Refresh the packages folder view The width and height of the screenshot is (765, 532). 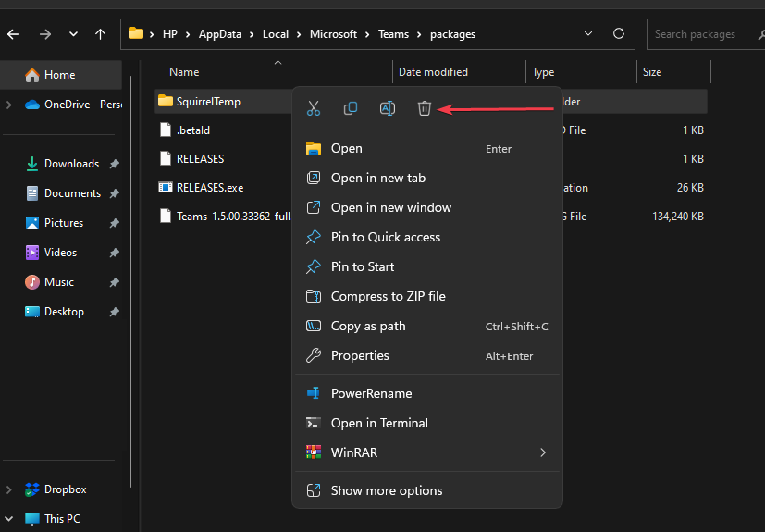[x=619, y=33]
